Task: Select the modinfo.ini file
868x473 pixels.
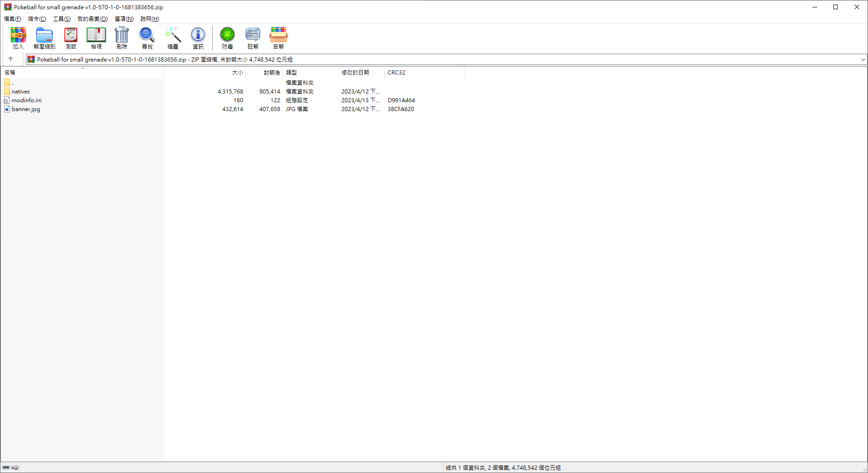Action: [26, 100]
